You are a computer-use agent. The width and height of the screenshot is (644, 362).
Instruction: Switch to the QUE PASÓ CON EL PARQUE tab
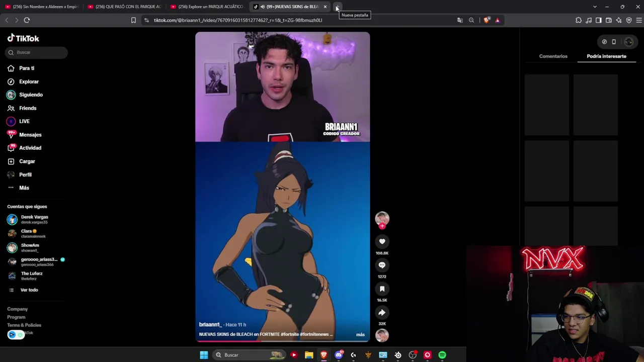click(125, 7)
